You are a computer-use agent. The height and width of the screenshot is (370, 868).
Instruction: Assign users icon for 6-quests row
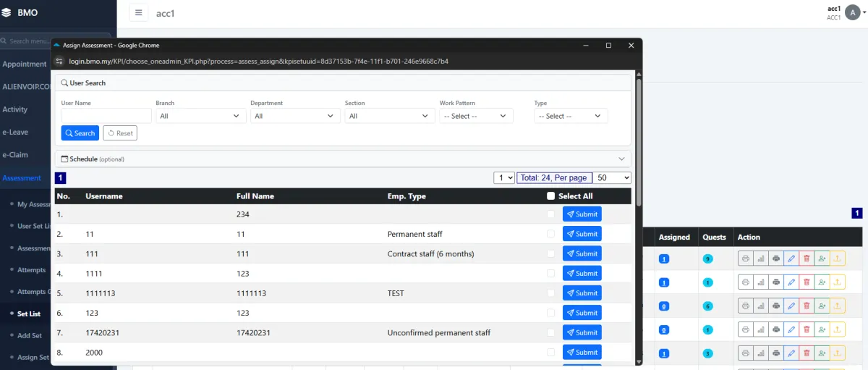pos(822,306)
